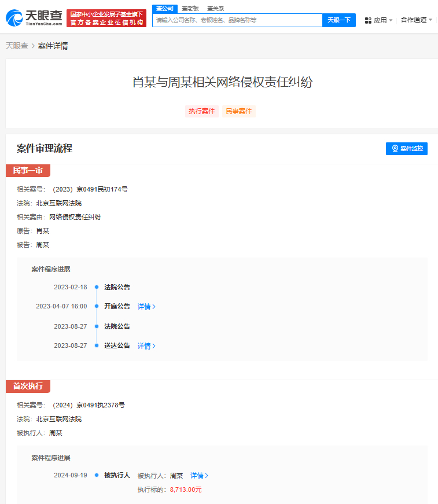
Task: Click the 送达公告 entry label
Action: [117, 345]
